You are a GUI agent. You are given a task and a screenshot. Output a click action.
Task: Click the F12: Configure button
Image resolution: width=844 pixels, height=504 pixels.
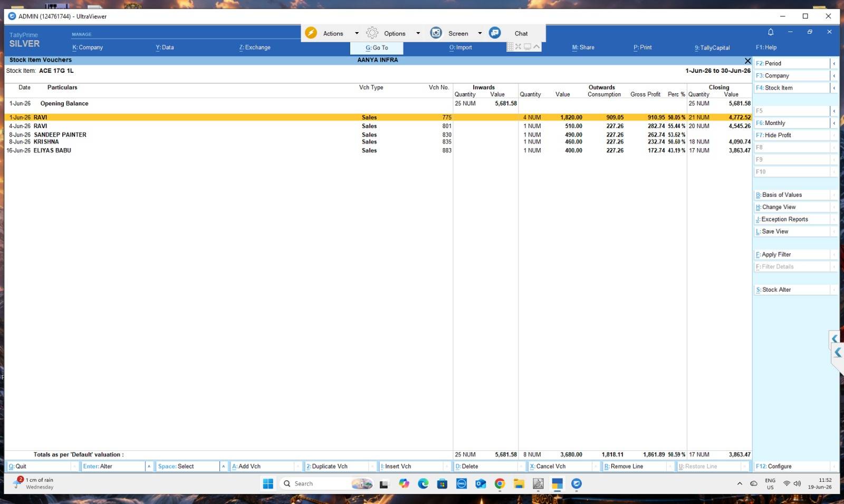click(x=792, y=467)
